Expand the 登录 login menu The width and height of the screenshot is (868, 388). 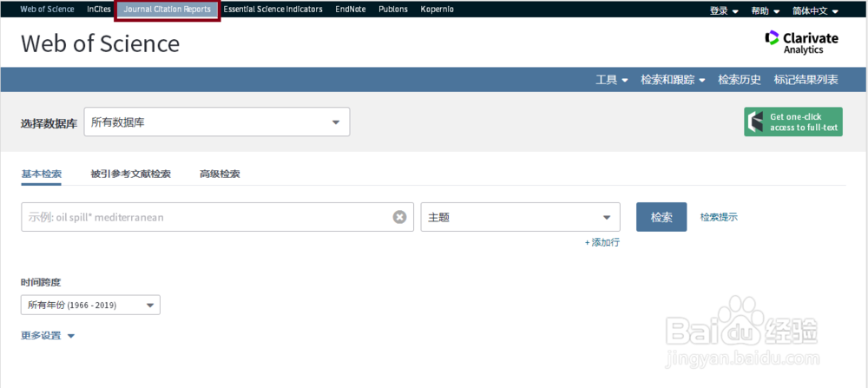pyautogui.click(x=724, y=10)
